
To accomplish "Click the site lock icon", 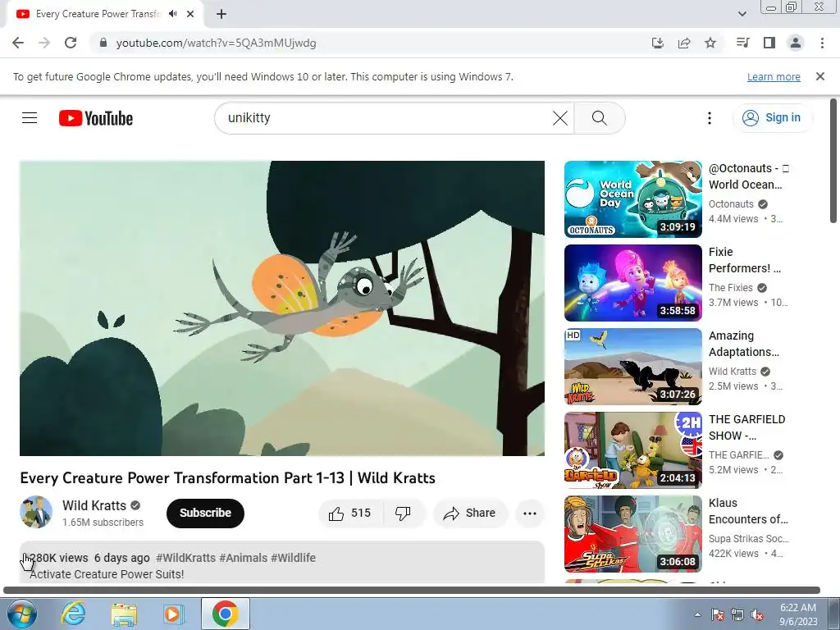I will pos(103,43).
